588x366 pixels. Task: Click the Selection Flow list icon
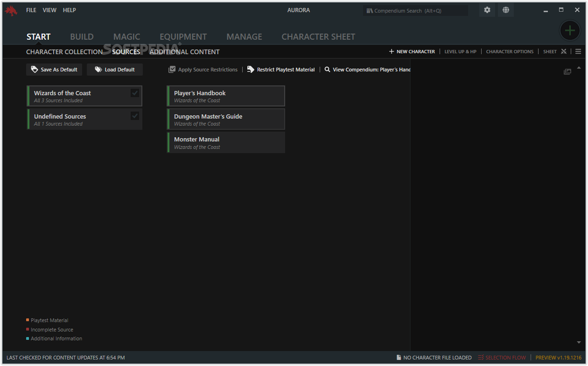click(481, 358)
